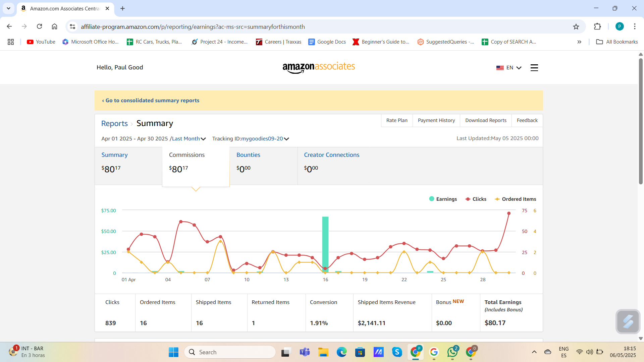Click Shipped Items Revenue $2,141.11
Image resolution: width=644 pixels, height=362 pixels.
tap(371, 323)
